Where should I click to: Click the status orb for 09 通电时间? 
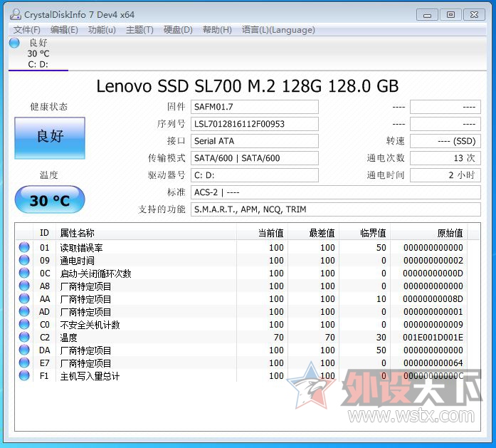(x=24, y=260)
